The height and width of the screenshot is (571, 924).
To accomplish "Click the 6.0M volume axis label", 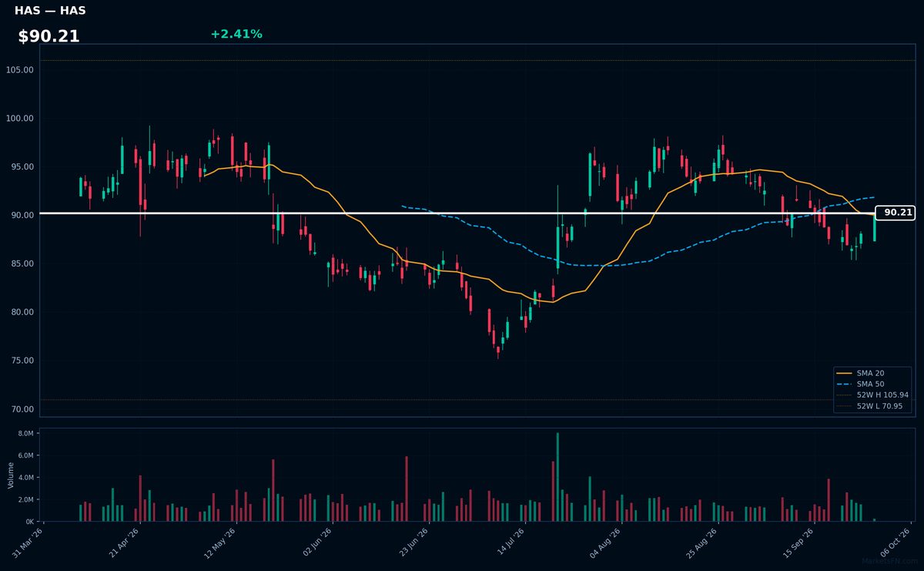I will [x=25, y=456].
